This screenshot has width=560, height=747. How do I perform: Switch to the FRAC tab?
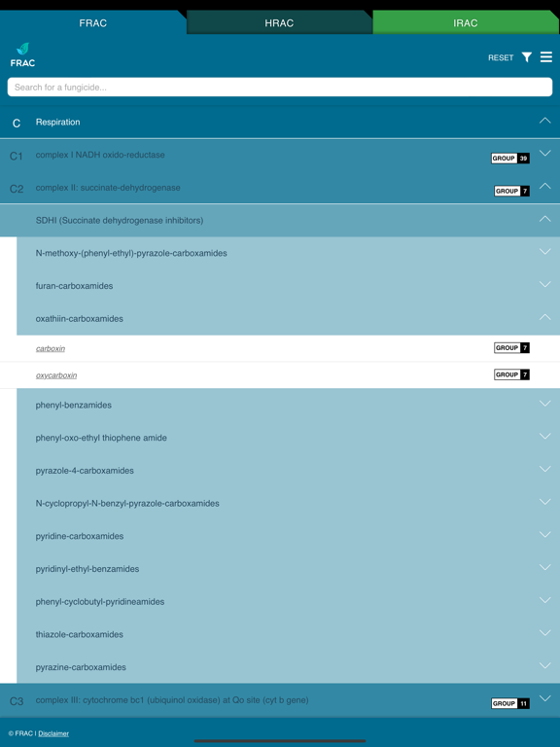[93, 23]
